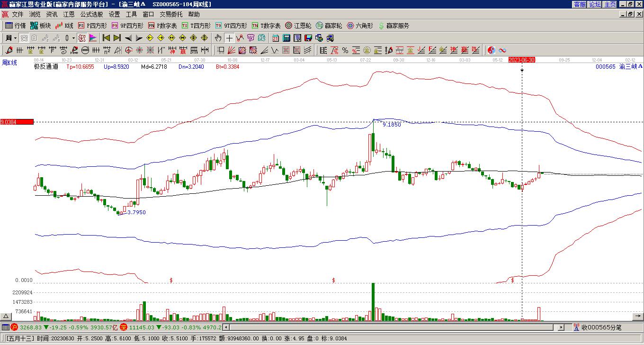The image size is (644, 345).
Task: Open the 六角形 hexagon chart tool
Action: coord(360,26)
